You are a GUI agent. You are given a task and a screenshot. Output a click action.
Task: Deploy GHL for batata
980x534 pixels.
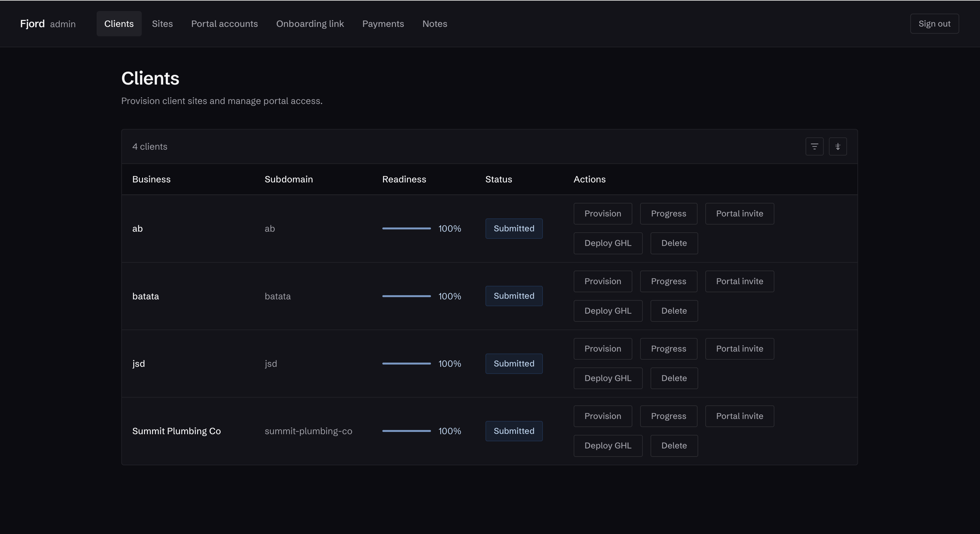608,311
